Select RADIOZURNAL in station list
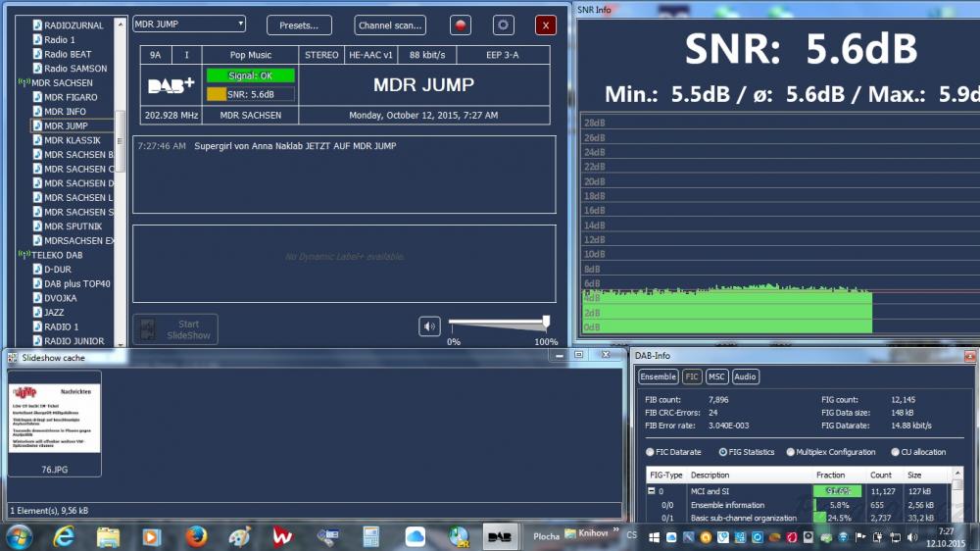This screenshot has width=980, height=551. [x=73, y=25]
